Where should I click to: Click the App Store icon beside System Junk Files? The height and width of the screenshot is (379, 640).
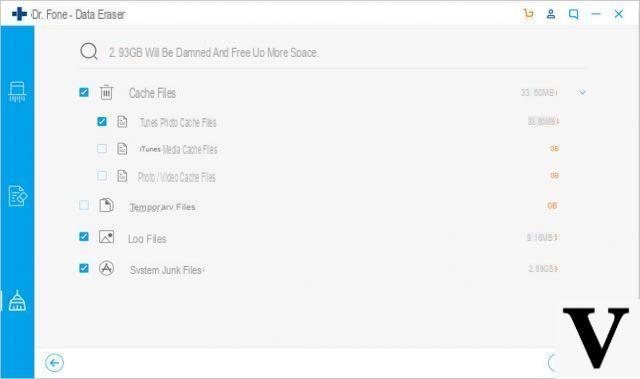(x=107, y=268)
